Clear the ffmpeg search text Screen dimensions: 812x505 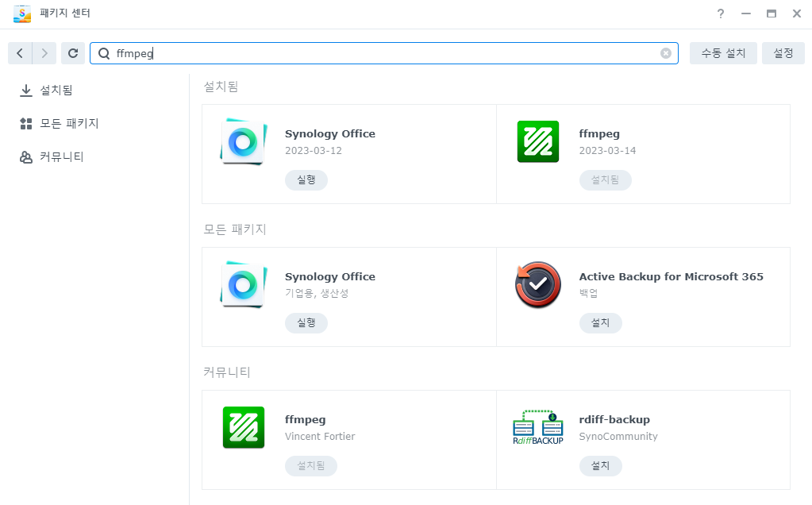[666, 53]
